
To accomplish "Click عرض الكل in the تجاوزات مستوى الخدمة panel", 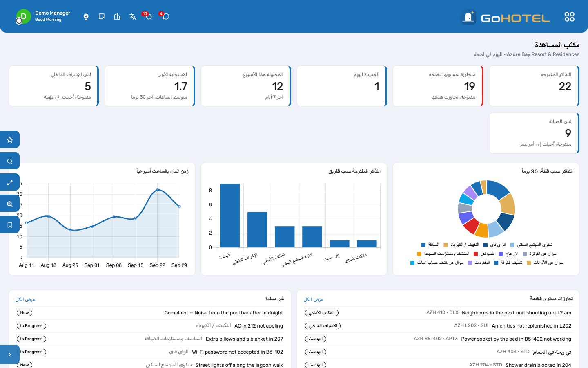I will coord(314,300).
